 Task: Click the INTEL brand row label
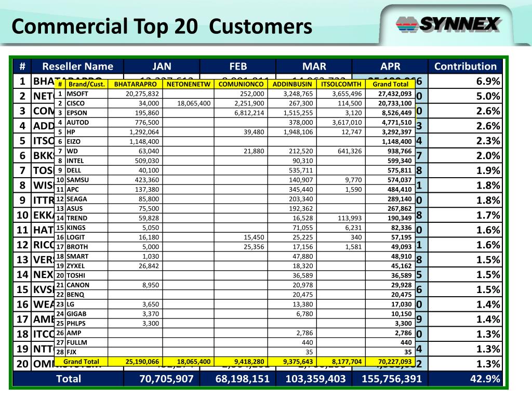point(75,161)
